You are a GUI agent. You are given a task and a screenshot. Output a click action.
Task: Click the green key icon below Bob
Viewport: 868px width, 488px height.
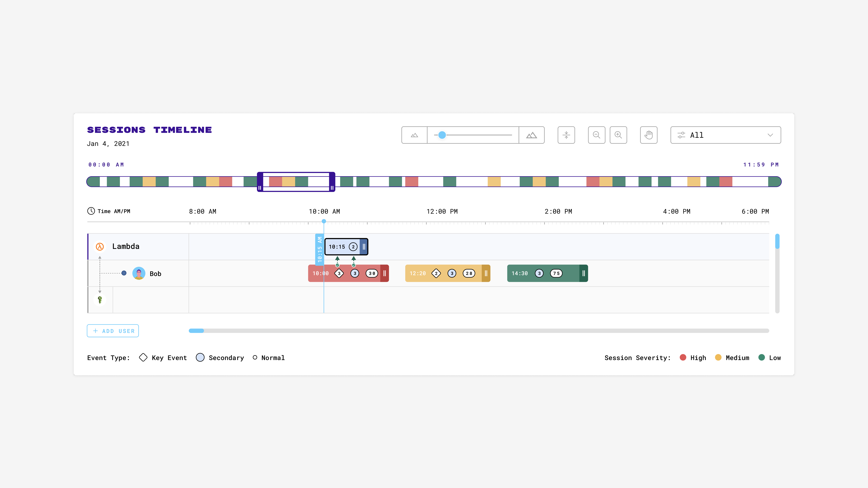coord(100,300)
